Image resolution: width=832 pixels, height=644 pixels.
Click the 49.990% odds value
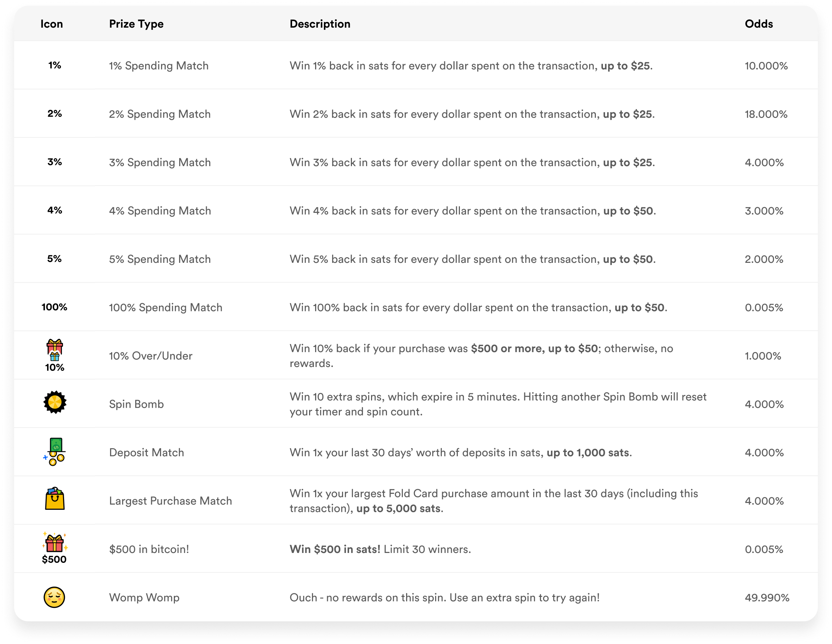(x=767, y=597)
